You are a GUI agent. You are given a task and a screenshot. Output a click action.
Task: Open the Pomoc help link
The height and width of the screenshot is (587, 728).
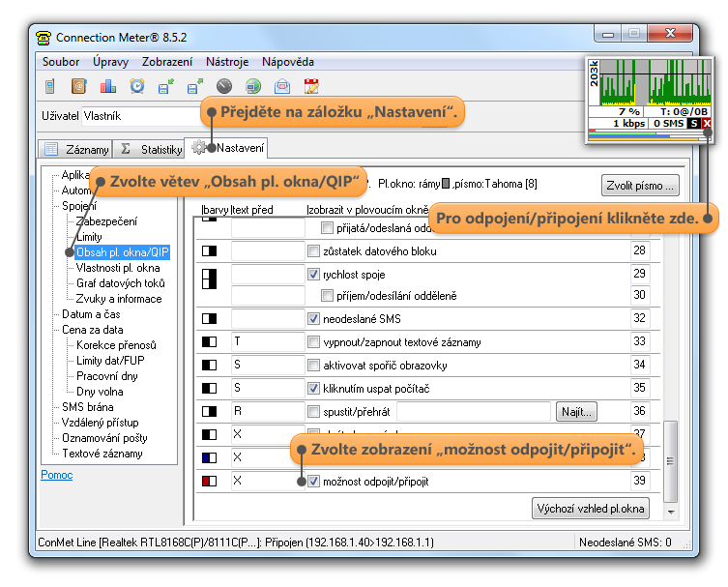tap(57, 475)
